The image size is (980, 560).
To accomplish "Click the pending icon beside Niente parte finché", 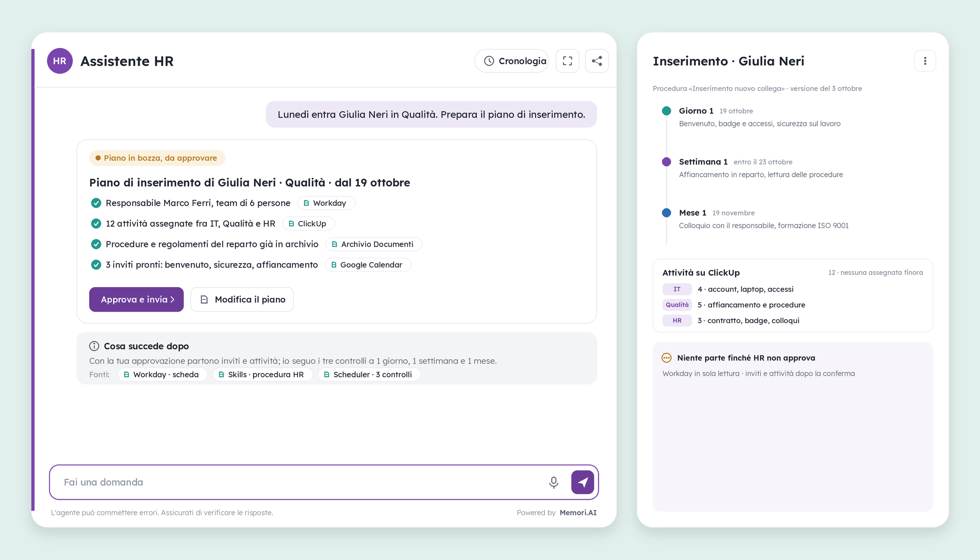I will tap(666, 358).
